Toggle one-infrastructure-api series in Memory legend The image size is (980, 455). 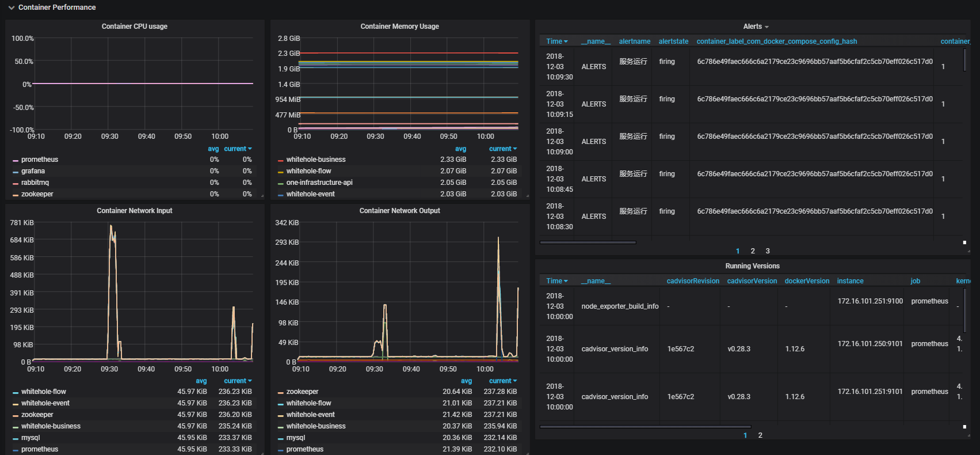tap(319, 183)
